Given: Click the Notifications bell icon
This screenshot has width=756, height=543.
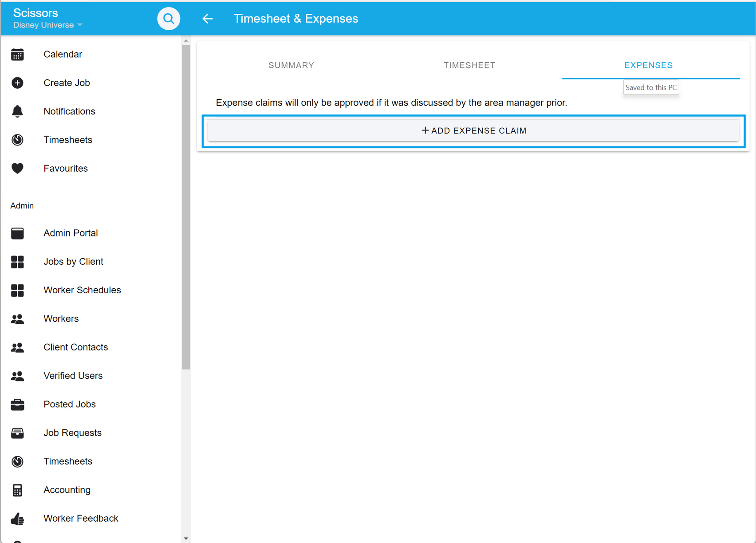Looking at the screenshot, I should [x=17, y=111].
